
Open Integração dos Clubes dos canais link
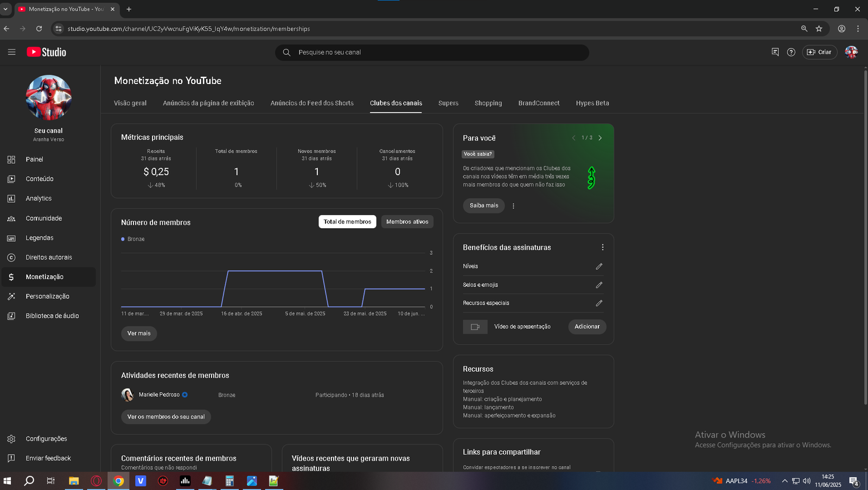525,387
